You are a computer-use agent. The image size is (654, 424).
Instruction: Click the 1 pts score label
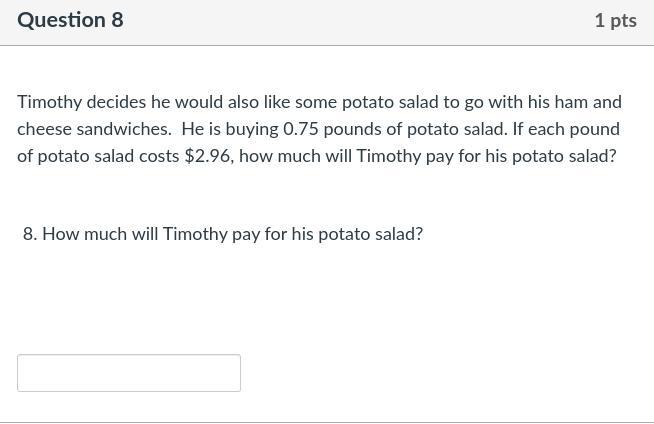point(616,21)
